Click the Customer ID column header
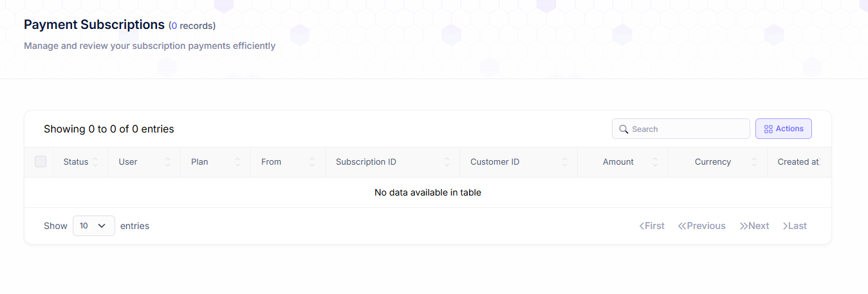 point(495,162)
